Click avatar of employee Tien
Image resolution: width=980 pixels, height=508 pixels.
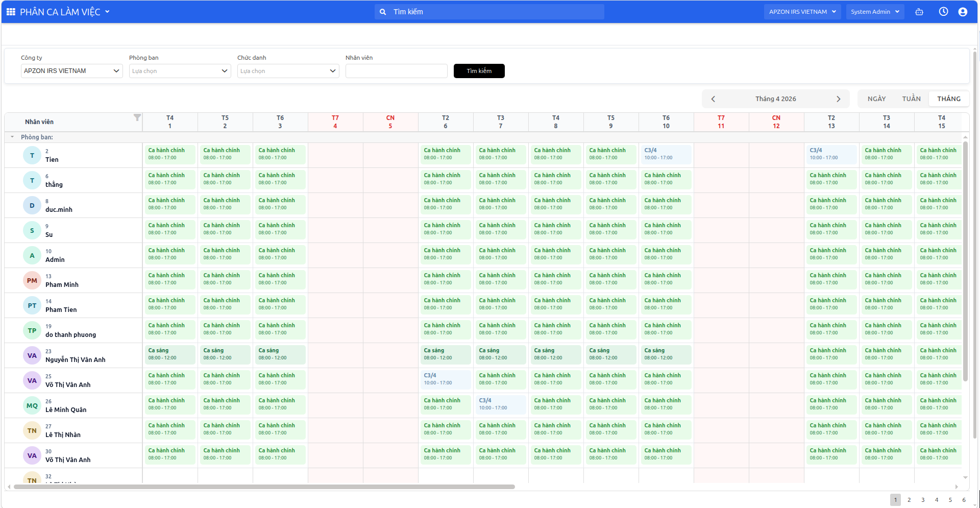[32, 155]
